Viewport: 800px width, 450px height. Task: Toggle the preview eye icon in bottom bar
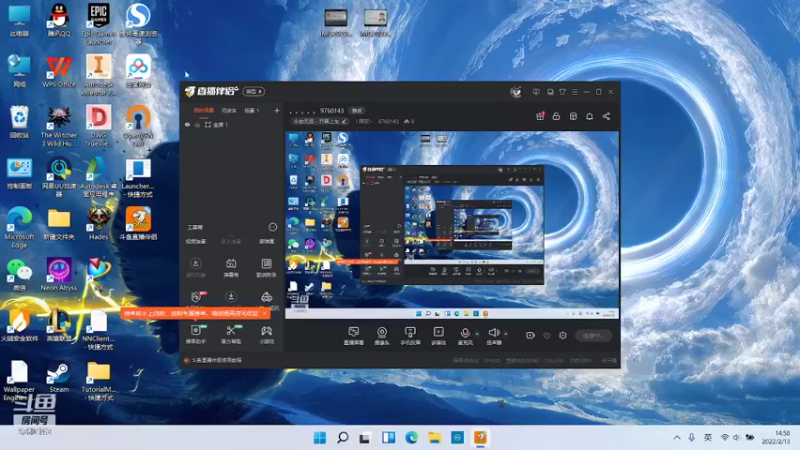(547, 335)
